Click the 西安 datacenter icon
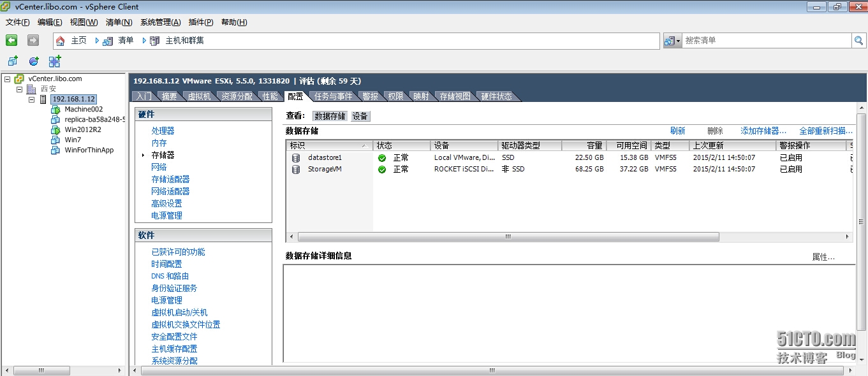 [31, 89]
